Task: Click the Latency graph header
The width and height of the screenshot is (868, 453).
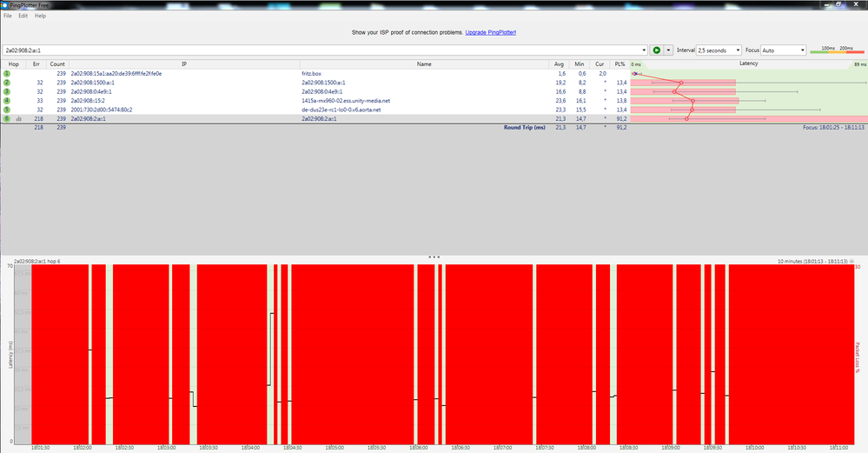Action: (x=748, y=63)
